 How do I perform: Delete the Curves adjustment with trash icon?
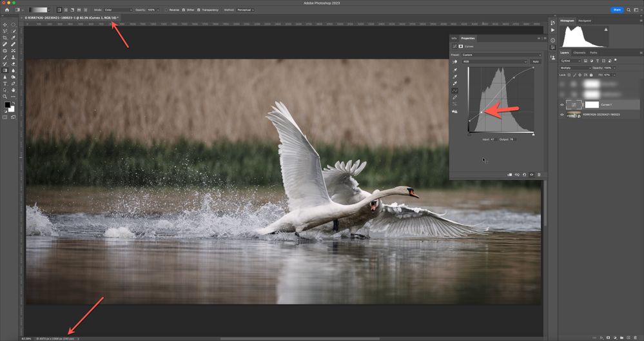539,174
